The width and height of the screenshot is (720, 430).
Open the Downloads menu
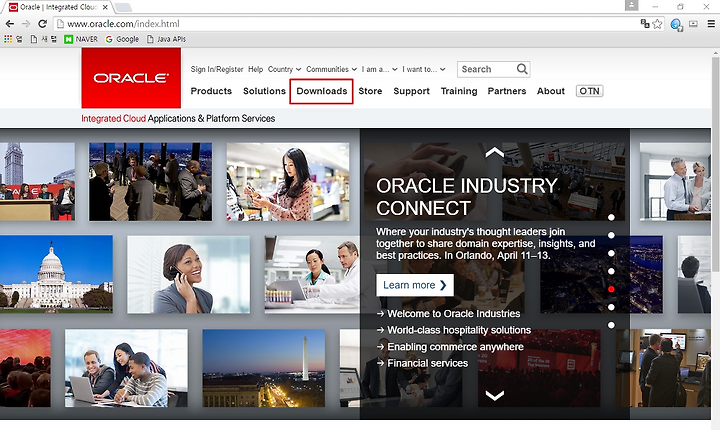pyautogui.click(x=321, y=91)
